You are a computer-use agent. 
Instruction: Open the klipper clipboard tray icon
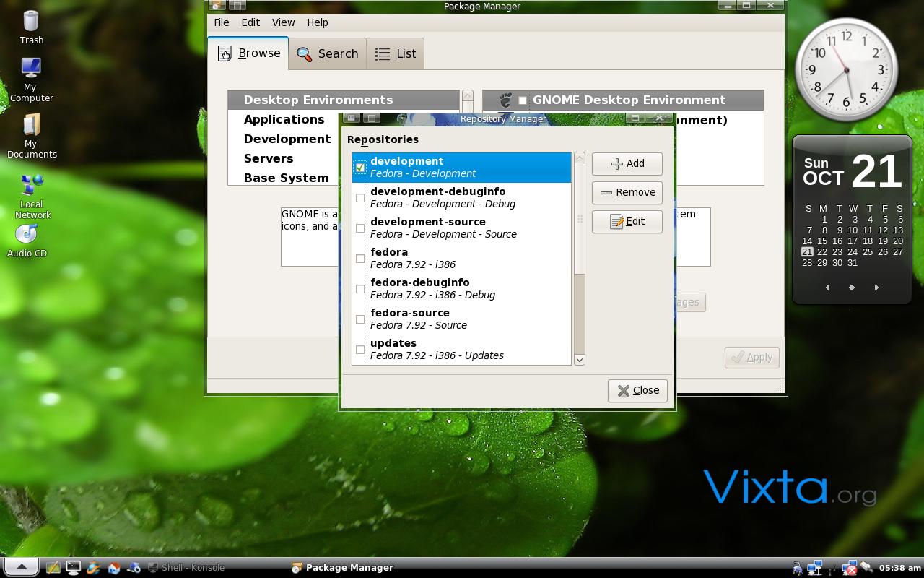click(x=866, y=568)
